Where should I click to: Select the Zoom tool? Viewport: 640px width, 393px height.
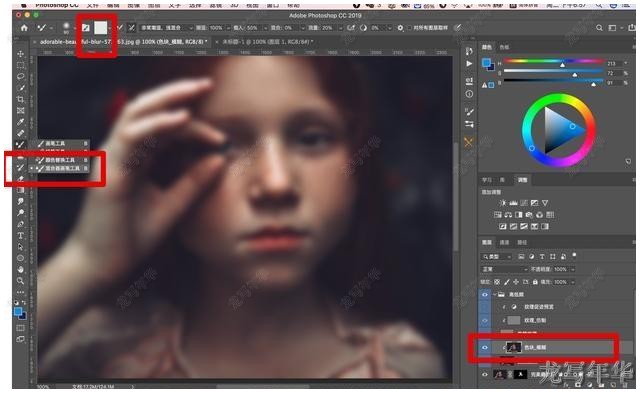(x=20, y=281)
